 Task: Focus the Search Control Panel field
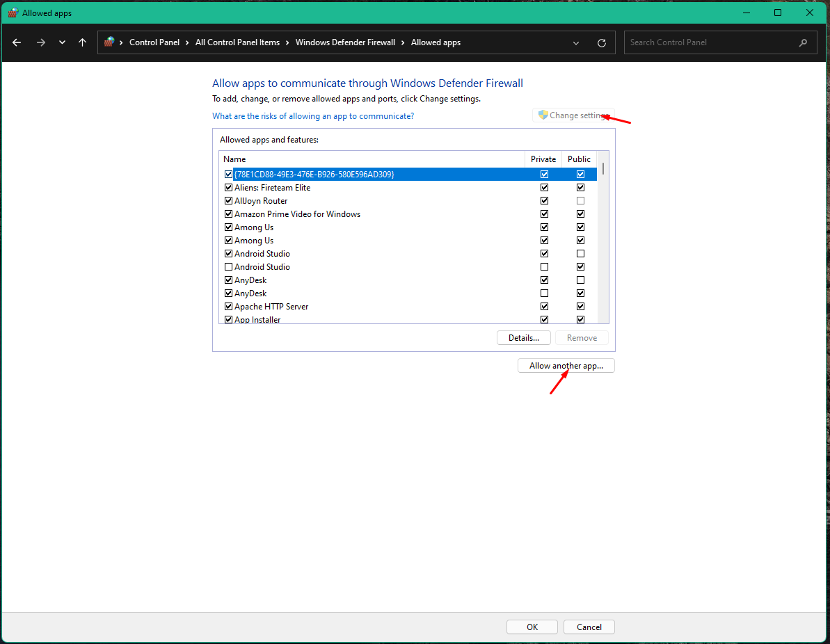(721, 42)
